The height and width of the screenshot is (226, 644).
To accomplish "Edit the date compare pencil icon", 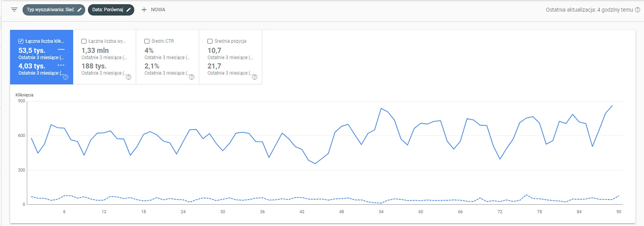I will point(128,10).
